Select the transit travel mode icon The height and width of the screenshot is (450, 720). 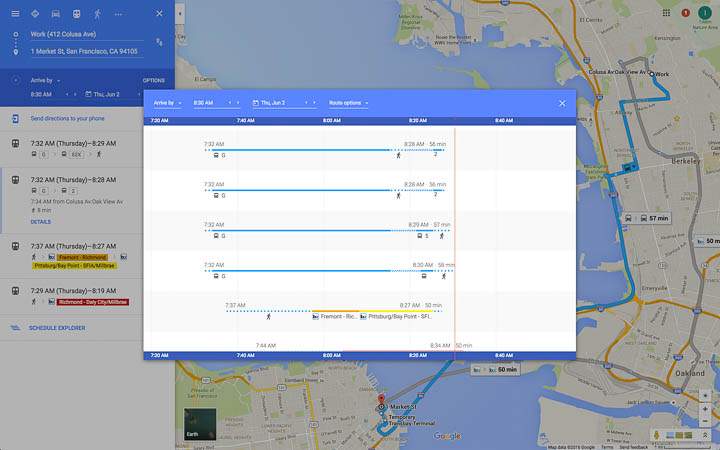coord(76,14)
